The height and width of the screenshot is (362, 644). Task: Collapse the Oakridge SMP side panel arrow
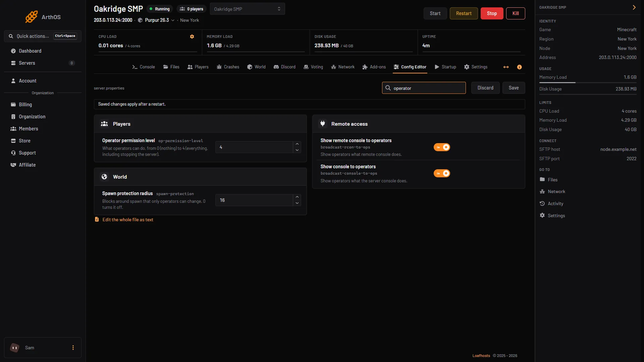tap(634, 7)
